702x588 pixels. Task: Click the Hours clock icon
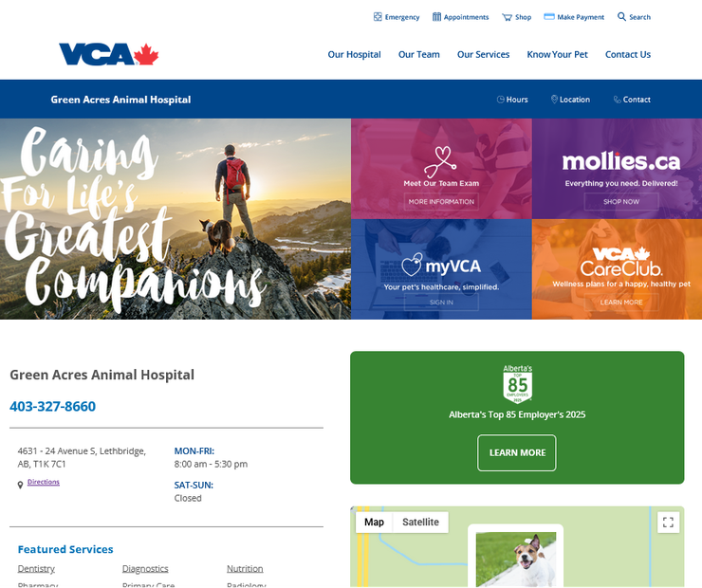(x=501, y=100)
